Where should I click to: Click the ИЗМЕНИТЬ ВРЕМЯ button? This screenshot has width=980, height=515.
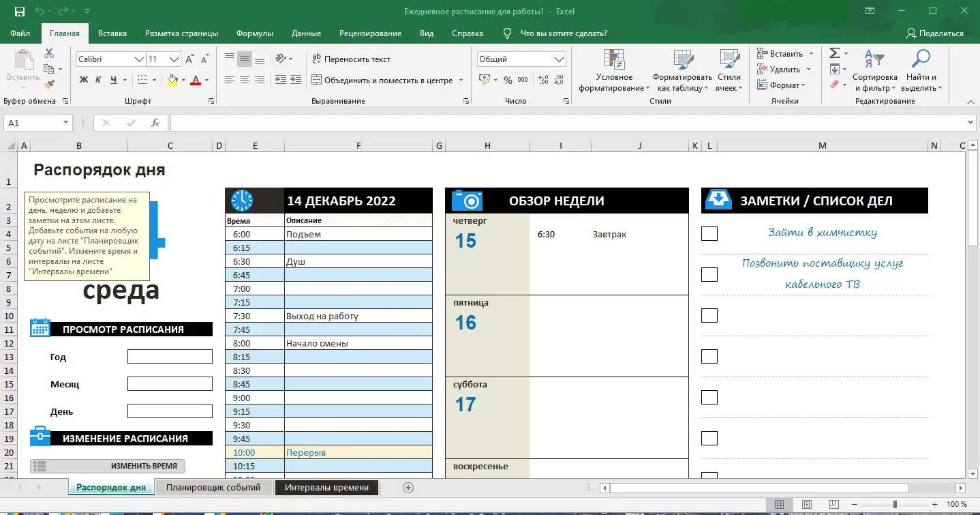click(108, 466)
